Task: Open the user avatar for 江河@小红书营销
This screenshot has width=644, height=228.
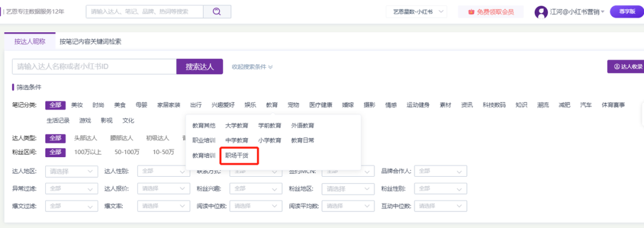Action: 541,12
